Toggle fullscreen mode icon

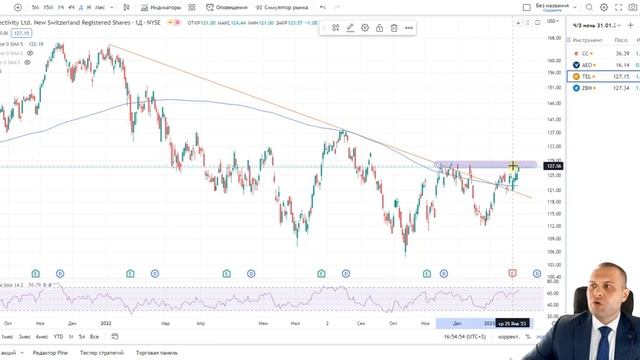coord(618,7)
